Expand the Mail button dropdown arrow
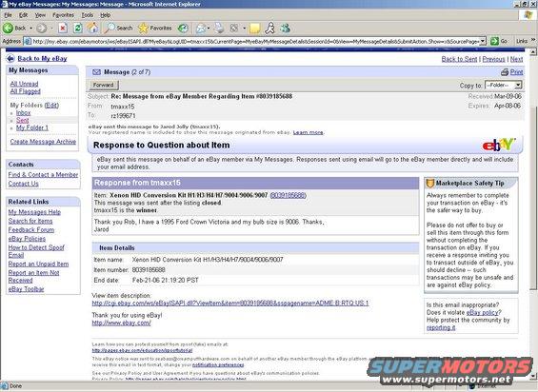 point(209,29)
